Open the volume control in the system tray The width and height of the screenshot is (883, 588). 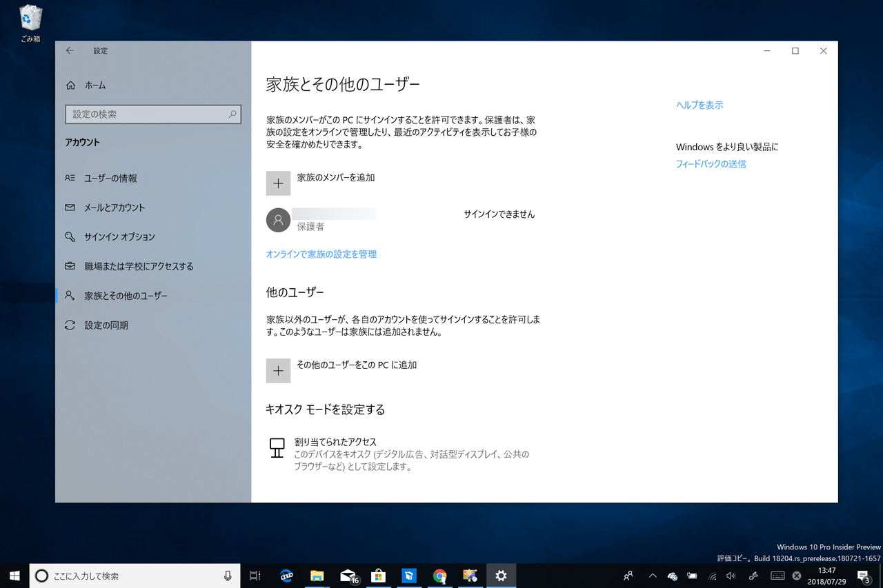coord(731,576)
